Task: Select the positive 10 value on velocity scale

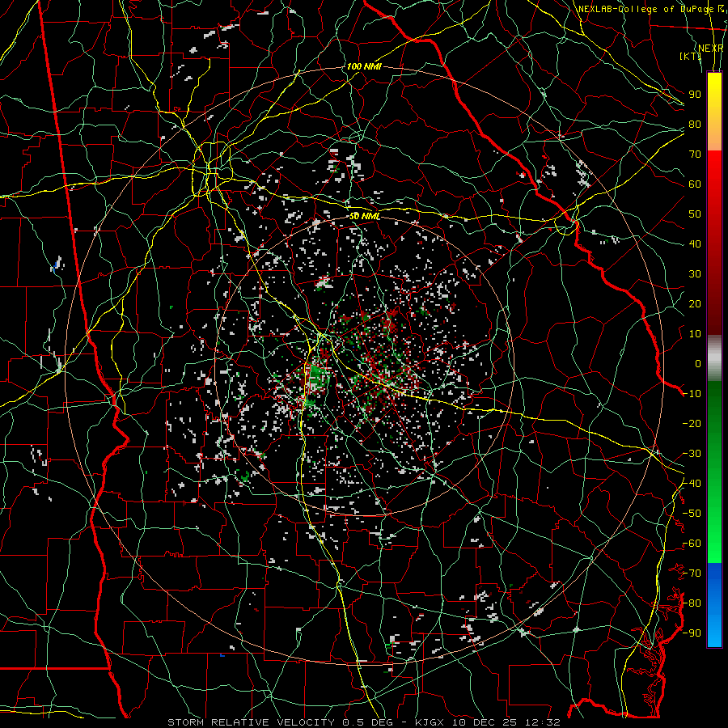Action: 695,334
